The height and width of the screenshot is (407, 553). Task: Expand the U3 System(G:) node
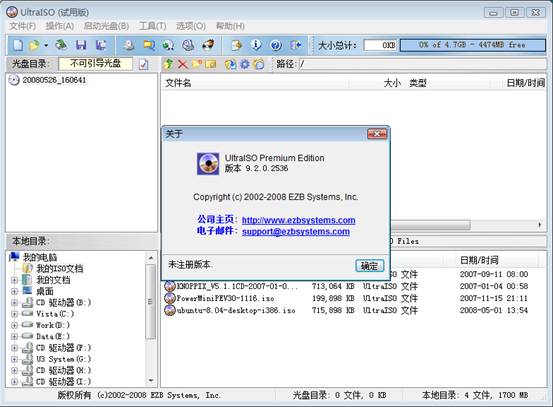14,359
